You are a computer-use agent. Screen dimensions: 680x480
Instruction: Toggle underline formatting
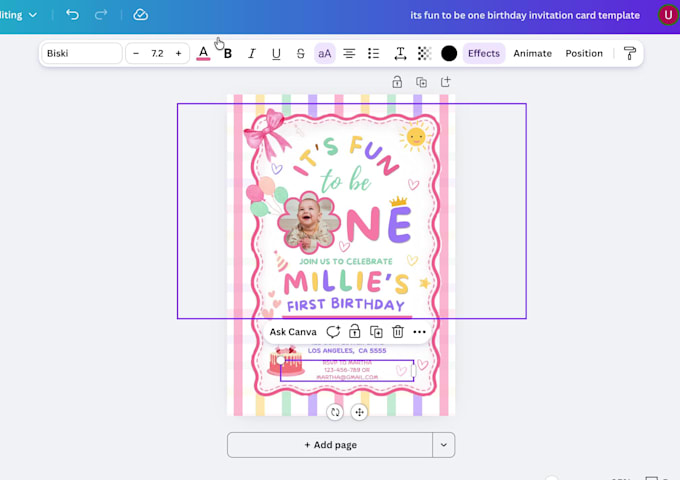coord(276,53)
